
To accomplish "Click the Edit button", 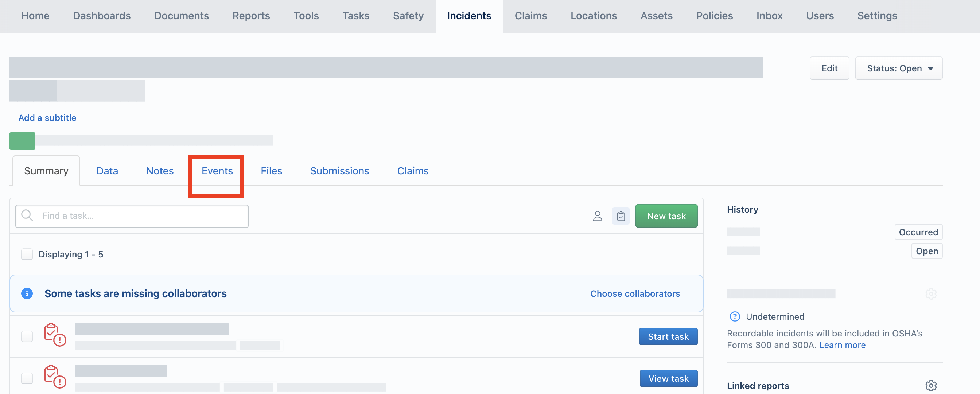I will click(x=829, y=68).
